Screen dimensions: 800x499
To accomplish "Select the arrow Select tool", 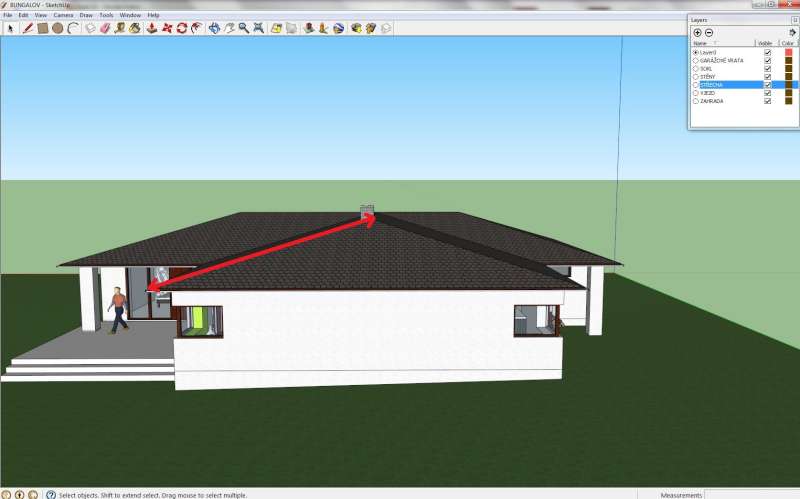I will 10,28.
